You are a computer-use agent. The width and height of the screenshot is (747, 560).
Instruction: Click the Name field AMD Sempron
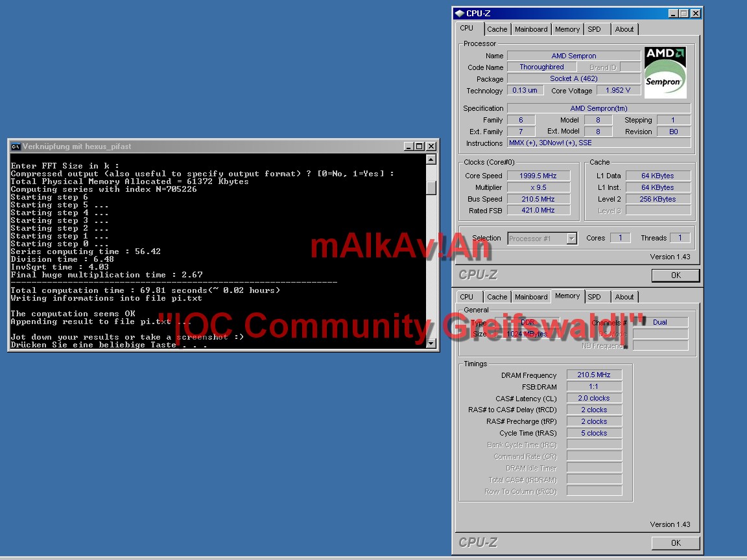574,56
